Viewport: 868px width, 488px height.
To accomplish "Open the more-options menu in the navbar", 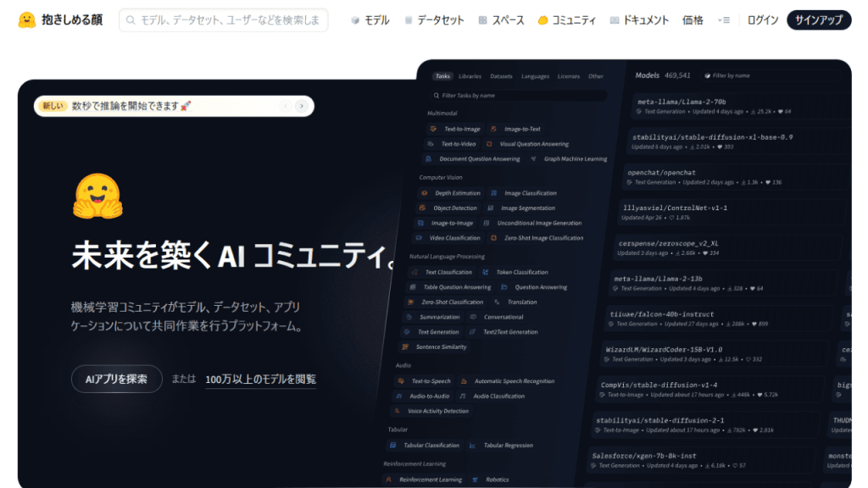I will [724, 20].
